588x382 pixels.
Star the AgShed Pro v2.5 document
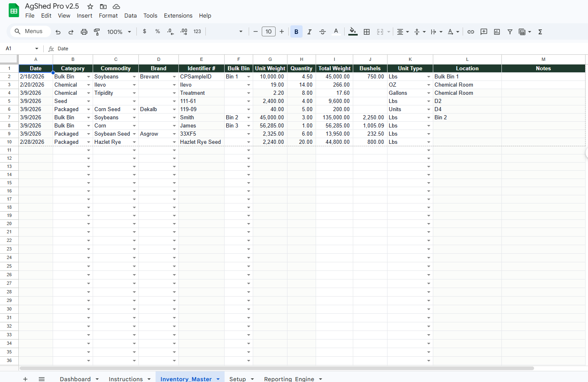tap(90, 7)
